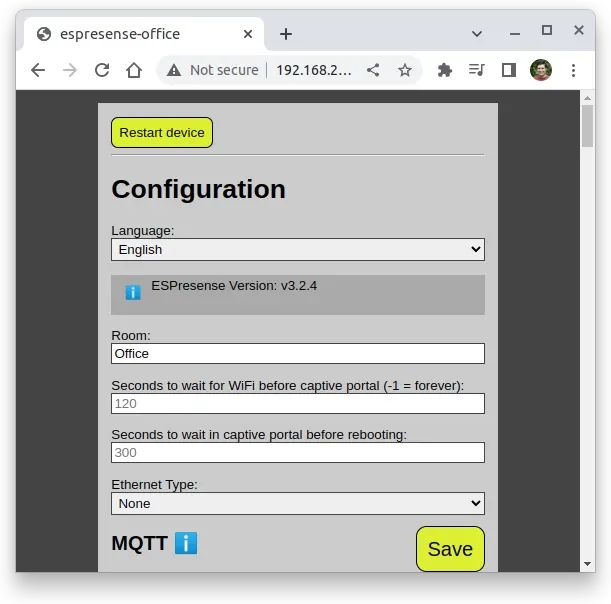611x604 pixels.
Task: Click the page scrollbar thumb
Action: point(587,126)
